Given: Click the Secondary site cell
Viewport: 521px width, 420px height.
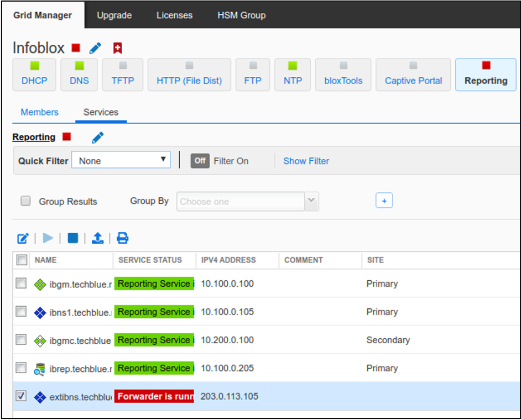Looking at the screenshot, I should (x=388, y=340).
